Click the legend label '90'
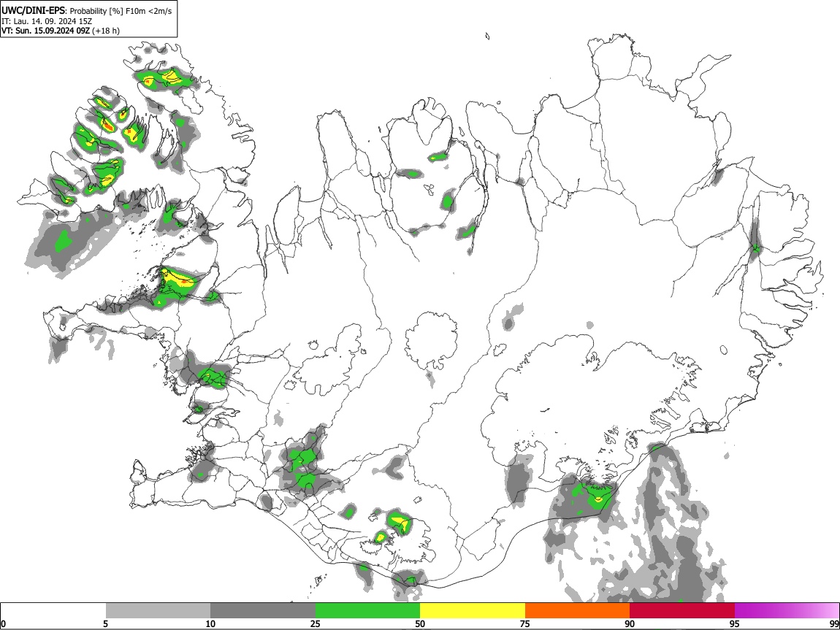This screenshot has width=840, height=630. pyautogui.click(x=630, y=624)
